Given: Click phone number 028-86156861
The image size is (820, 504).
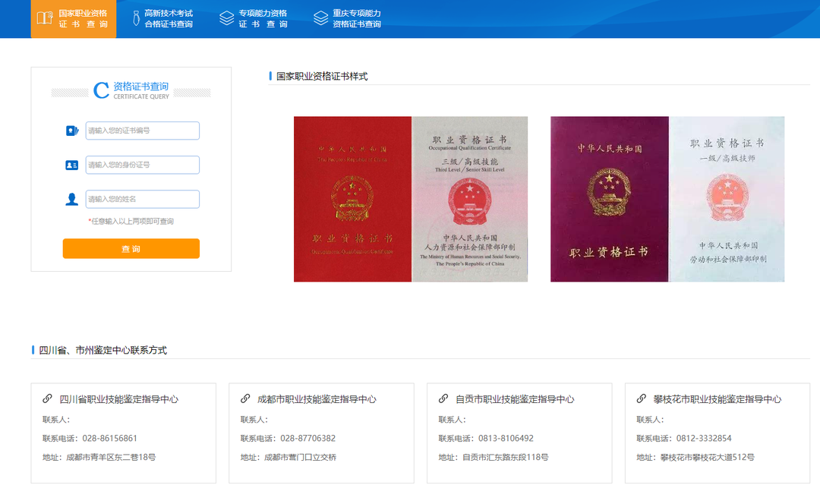Looking at the screenshot, I should click(x=110, y=438).
